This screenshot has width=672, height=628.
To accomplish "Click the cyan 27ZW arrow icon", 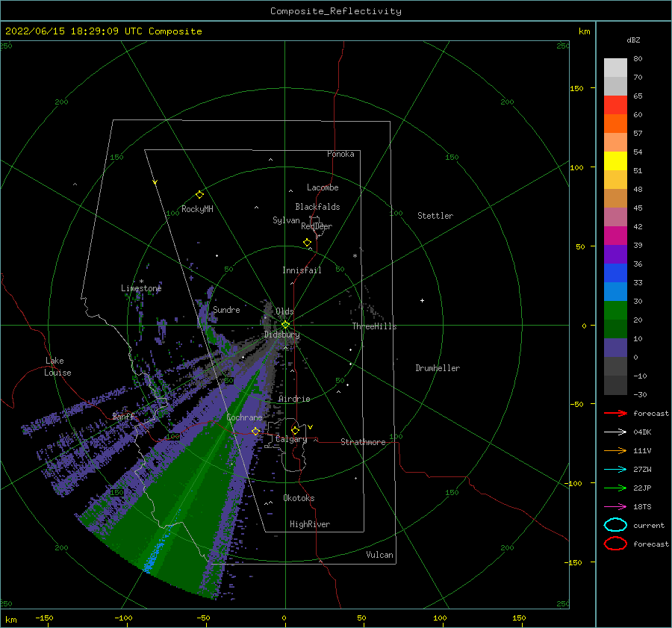I will click(615, 470).
